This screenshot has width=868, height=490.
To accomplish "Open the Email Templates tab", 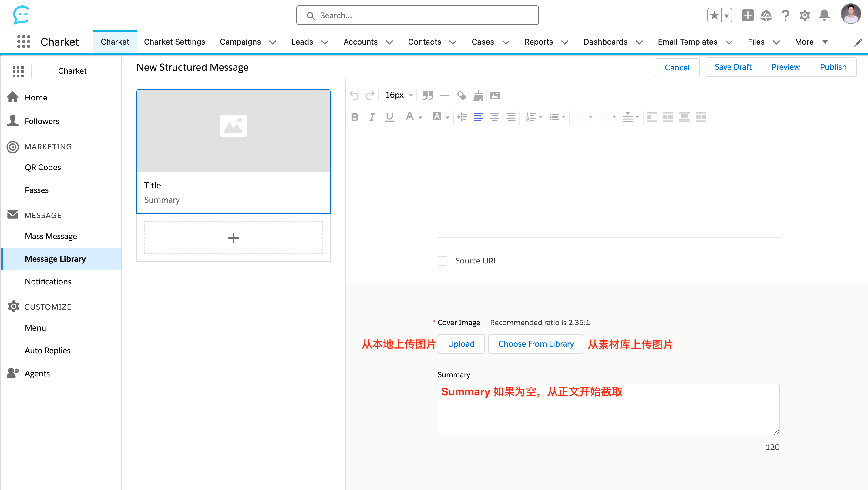I will click(x=687, y=42).
